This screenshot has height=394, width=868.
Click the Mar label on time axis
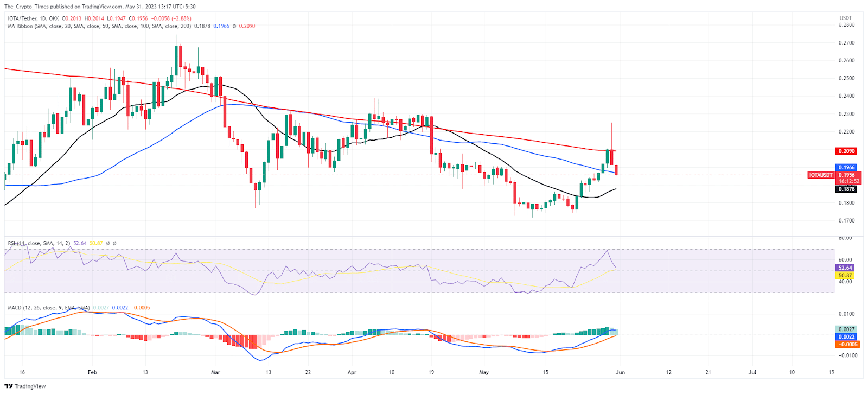(x=215, y=372)
